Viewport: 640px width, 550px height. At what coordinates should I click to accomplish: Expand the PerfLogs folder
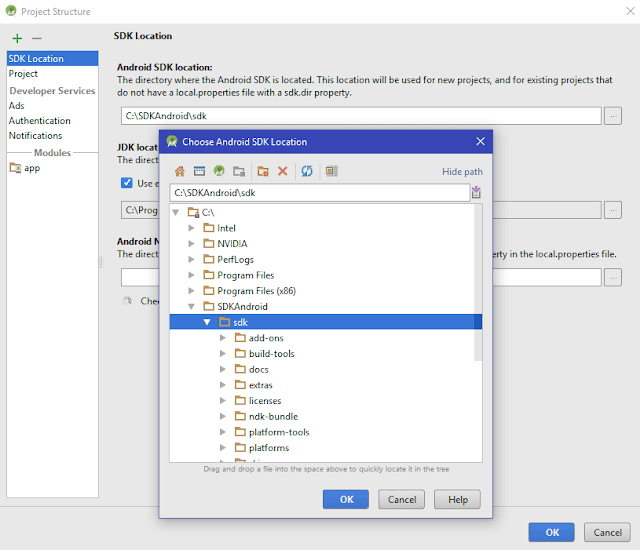191,259
